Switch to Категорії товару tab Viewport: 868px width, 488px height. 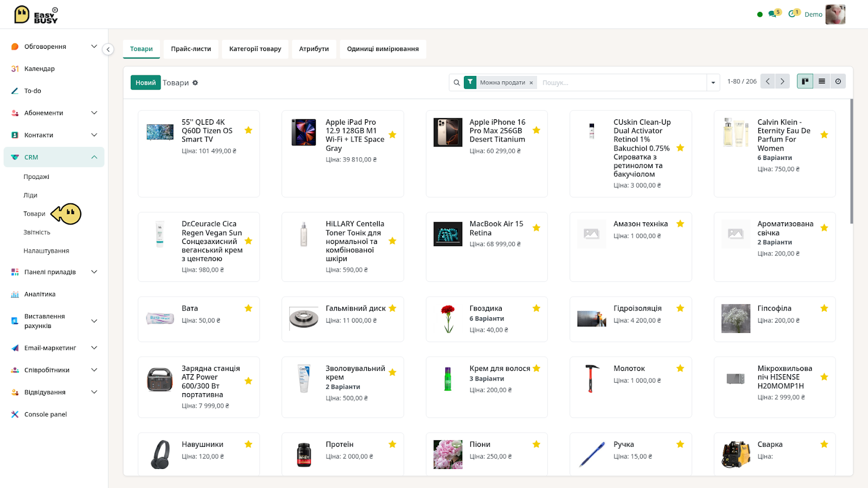(x=255, y=49)
